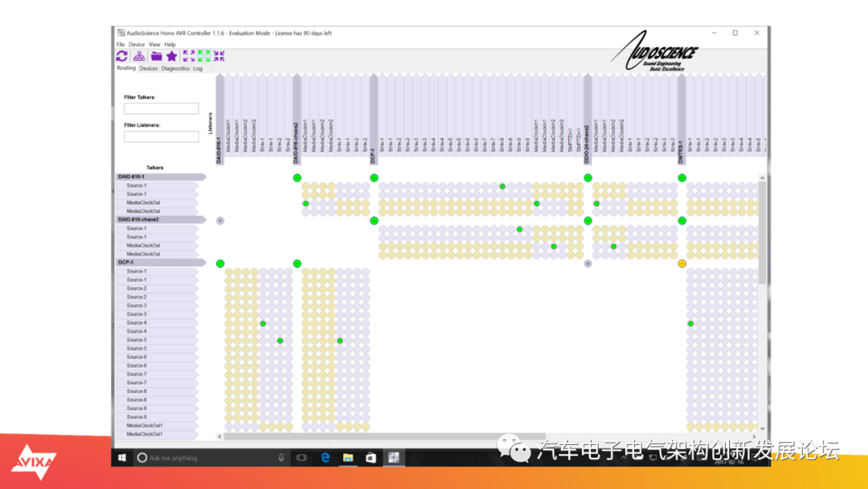
Task: Collapse DAIO-816-chaos2 talker to DCP-1 listener block
Action: click(x=375, y=220)
